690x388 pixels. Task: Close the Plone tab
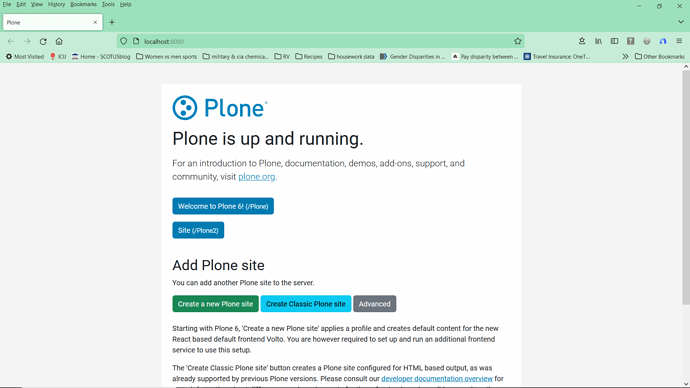[95, 22]
